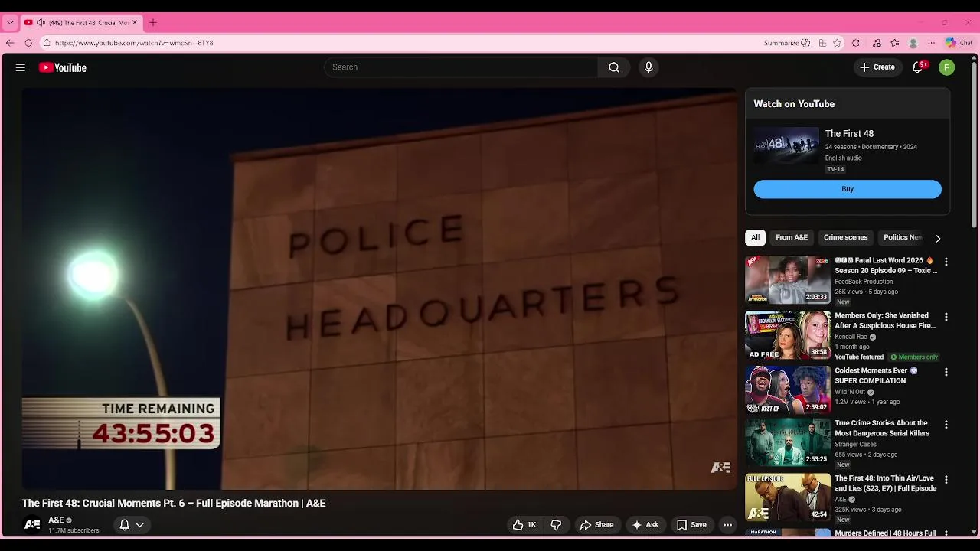Open A&E channel avatar
Image resolution: width=980 pixels, height=551 pixels.
point(32,525)
